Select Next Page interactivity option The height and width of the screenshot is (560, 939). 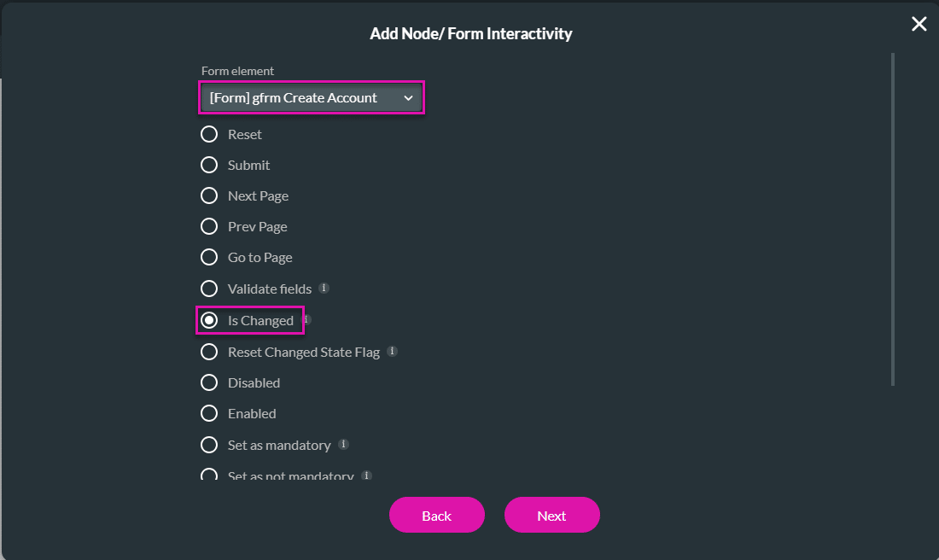pos(209,195)
